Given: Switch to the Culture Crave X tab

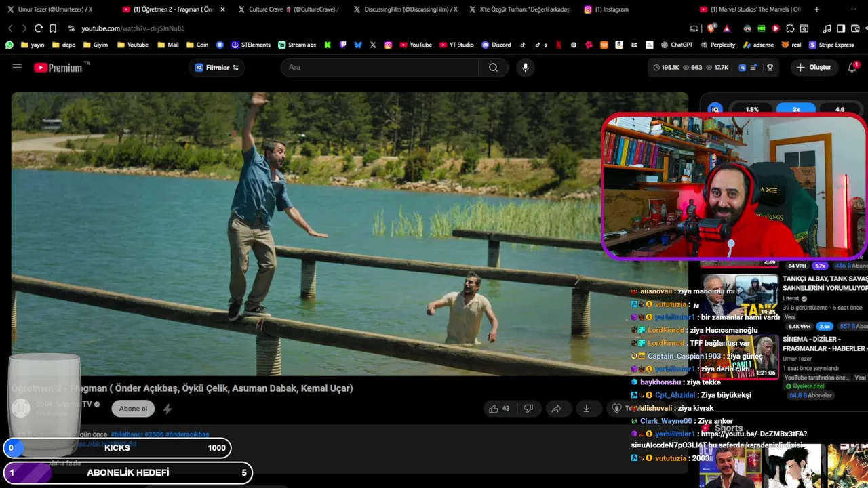Looking at the screenshot, I should pos(292,9).
